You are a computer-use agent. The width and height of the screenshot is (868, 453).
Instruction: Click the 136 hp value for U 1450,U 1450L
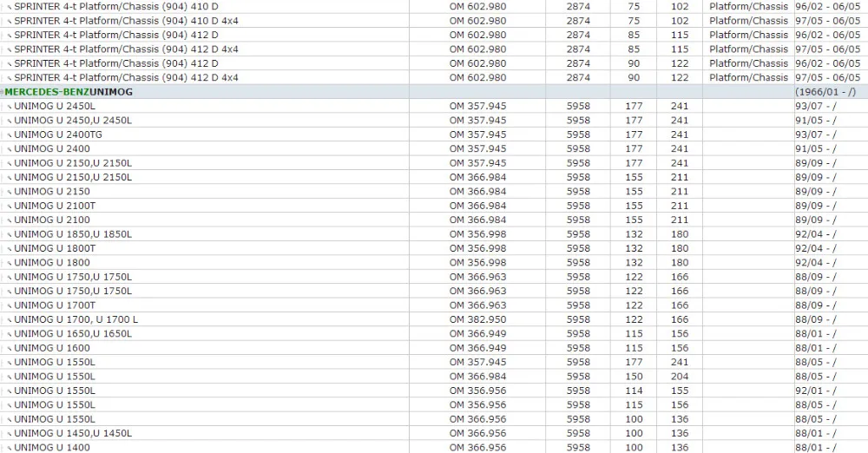(x=680, y=434)
